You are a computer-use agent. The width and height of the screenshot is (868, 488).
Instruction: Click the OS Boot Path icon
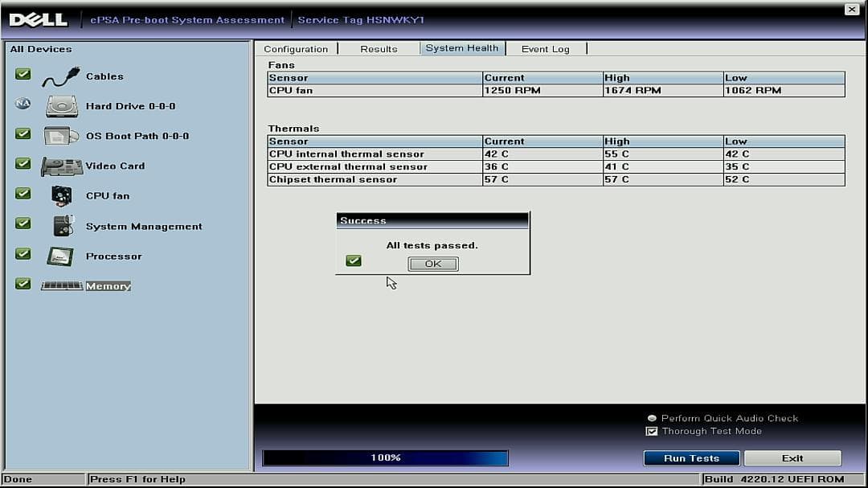[60, 136]
